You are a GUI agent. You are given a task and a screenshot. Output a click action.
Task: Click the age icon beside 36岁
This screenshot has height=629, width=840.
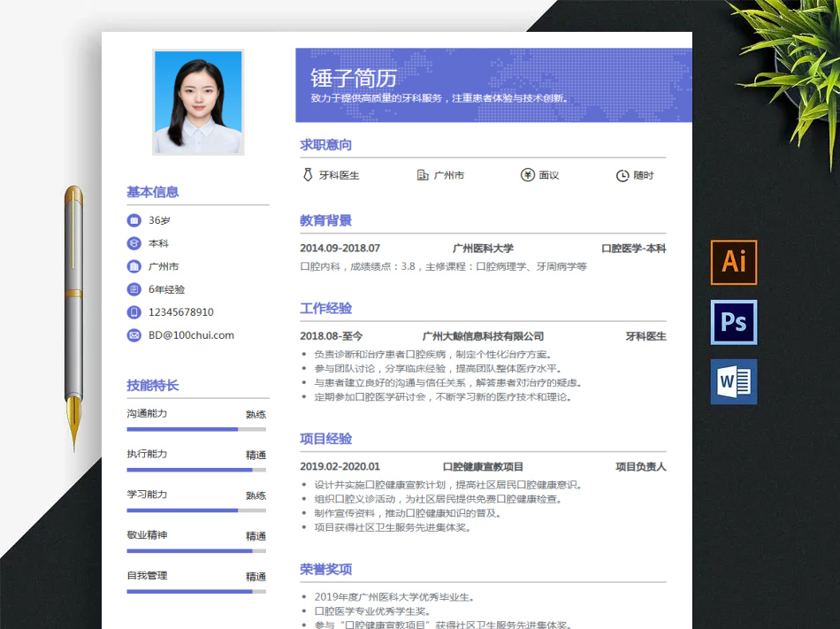coord(134,220)
